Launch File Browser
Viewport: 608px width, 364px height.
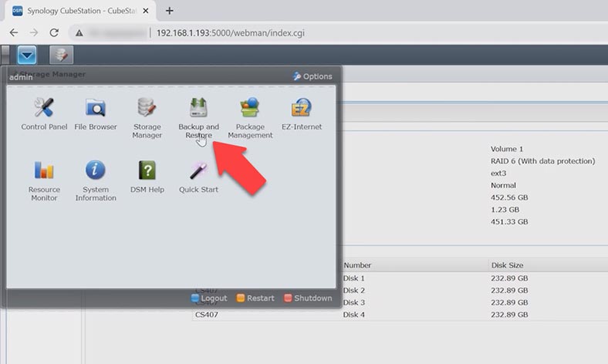click(96, 114)
